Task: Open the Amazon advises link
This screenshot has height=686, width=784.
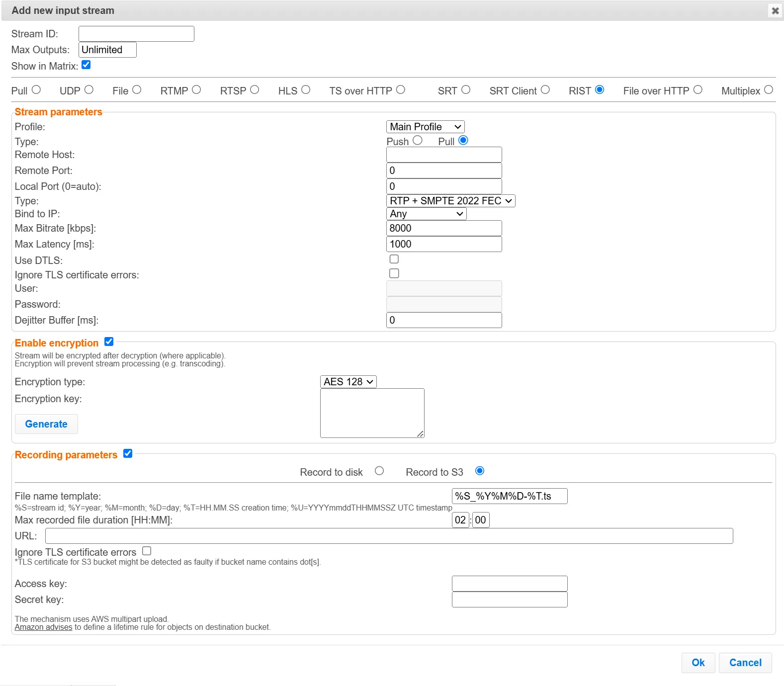Action: click(43, 627)
